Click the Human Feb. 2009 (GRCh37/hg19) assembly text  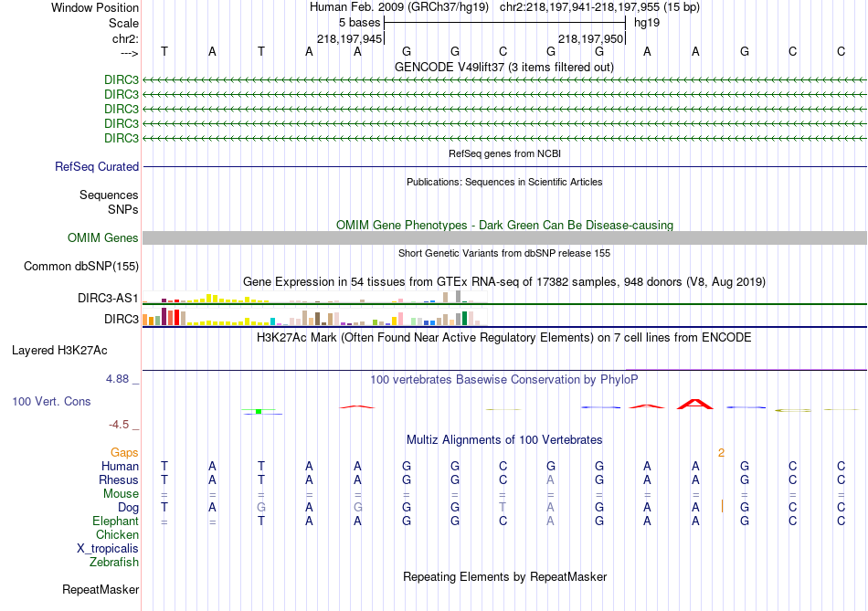(399, 7)
